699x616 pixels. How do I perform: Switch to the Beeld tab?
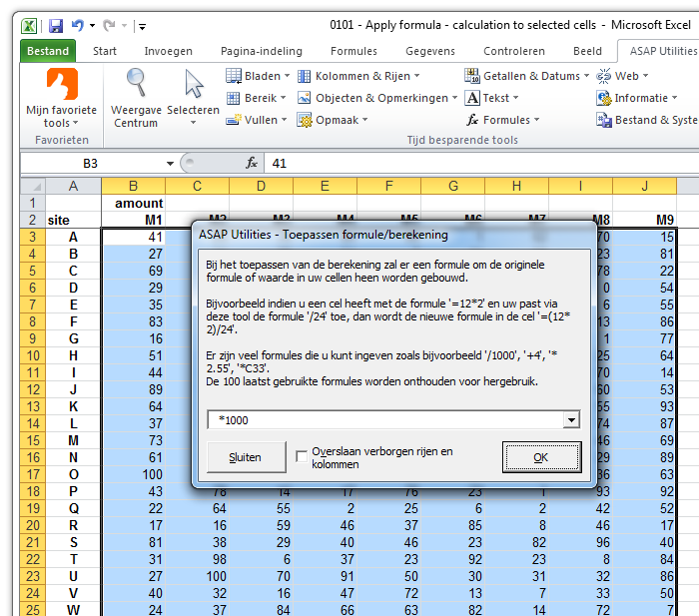(587, 51)
